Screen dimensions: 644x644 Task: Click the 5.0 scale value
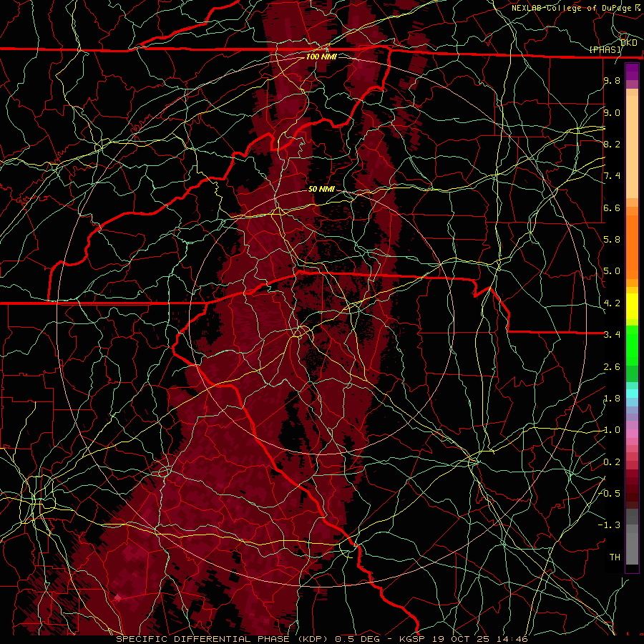click(612, 271)
